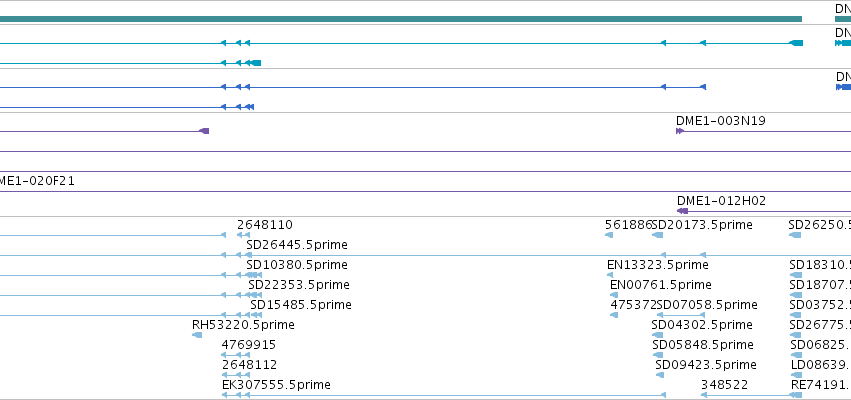
Task: Select the SD07058.5prime spliced feature
Action: pos(681,315)
